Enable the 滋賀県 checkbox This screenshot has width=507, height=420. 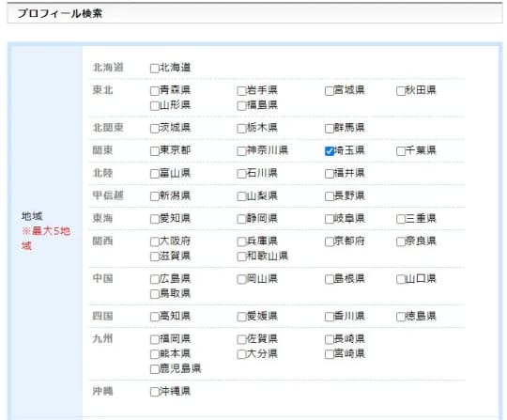click(x=155, y=257)
